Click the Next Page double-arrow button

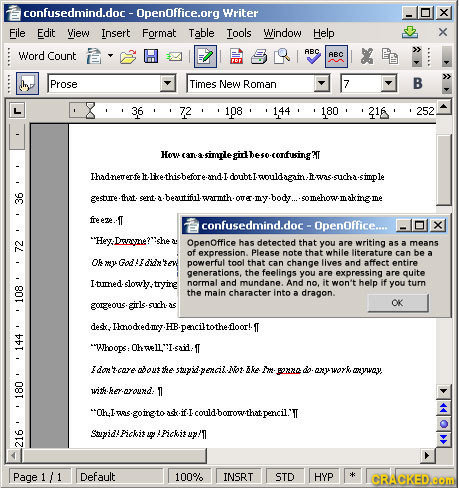[444, 440]
